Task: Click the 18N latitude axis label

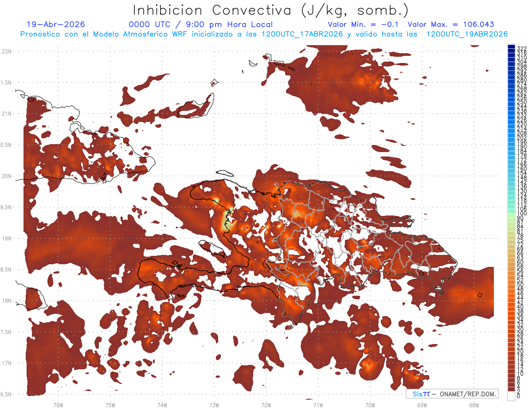Action: (x=7, y=301)
